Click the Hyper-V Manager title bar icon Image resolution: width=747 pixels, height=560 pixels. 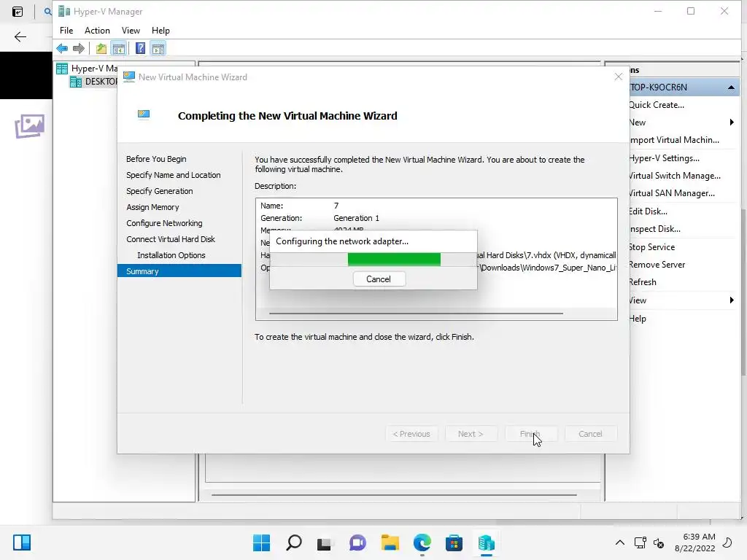[64, 11]
